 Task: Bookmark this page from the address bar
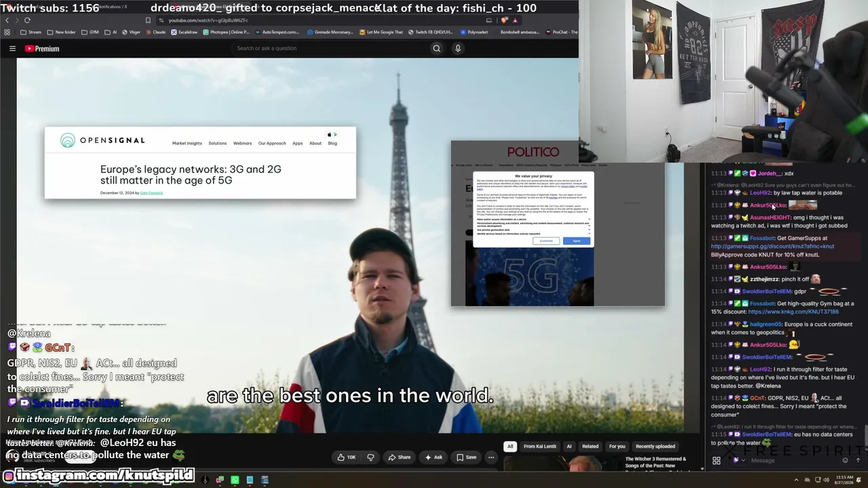149,20
